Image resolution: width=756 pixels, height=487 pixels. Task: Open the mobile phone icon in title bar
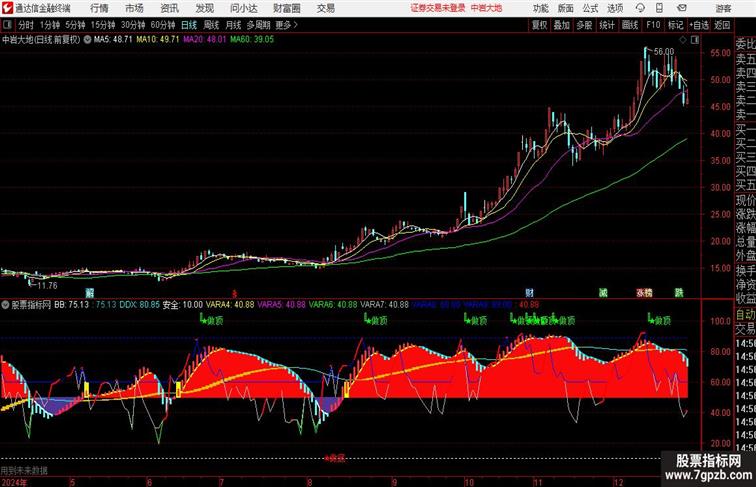660,8
